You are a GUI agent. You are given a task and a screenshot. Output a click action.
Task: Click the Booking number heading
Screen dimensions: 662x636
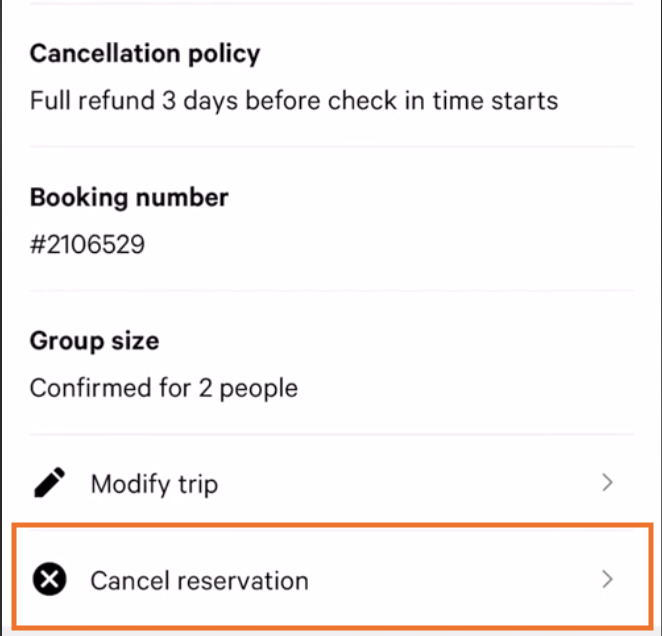pos(129,197)
